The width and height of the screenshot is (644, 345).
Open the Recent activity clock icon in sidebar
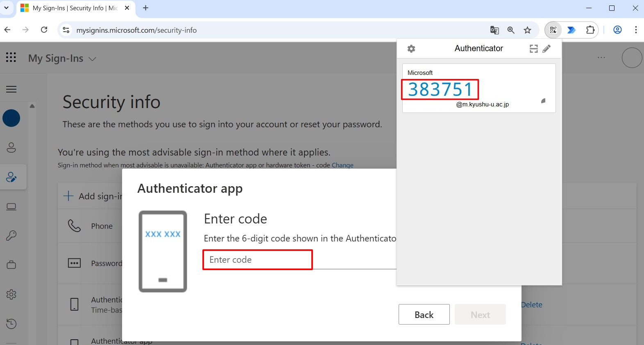11,324
